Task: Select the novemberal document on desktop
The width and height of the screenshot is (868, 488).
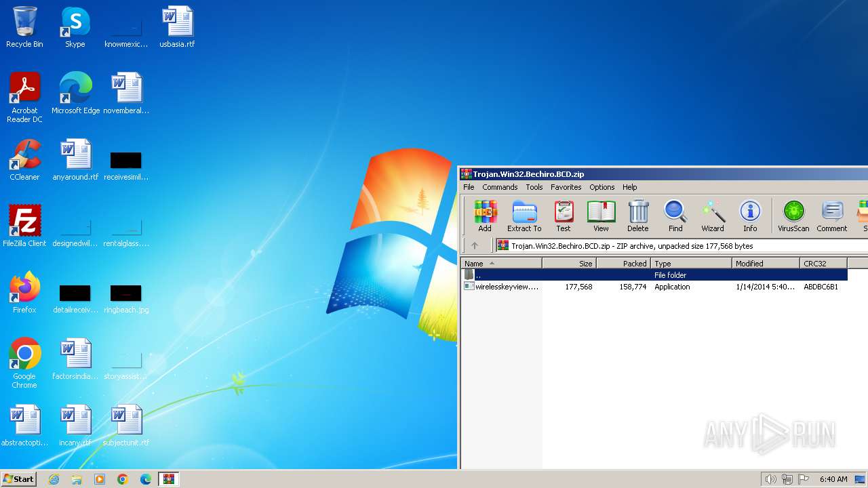Action: pos(126,94)
